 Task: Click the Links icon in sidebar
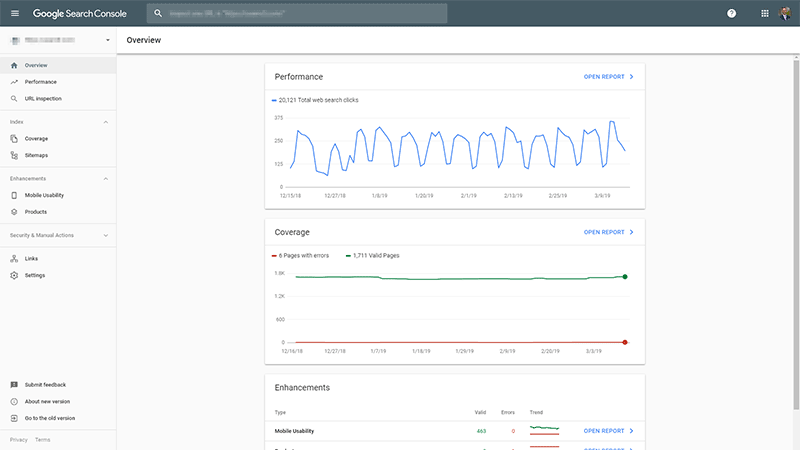click(14, 258)
